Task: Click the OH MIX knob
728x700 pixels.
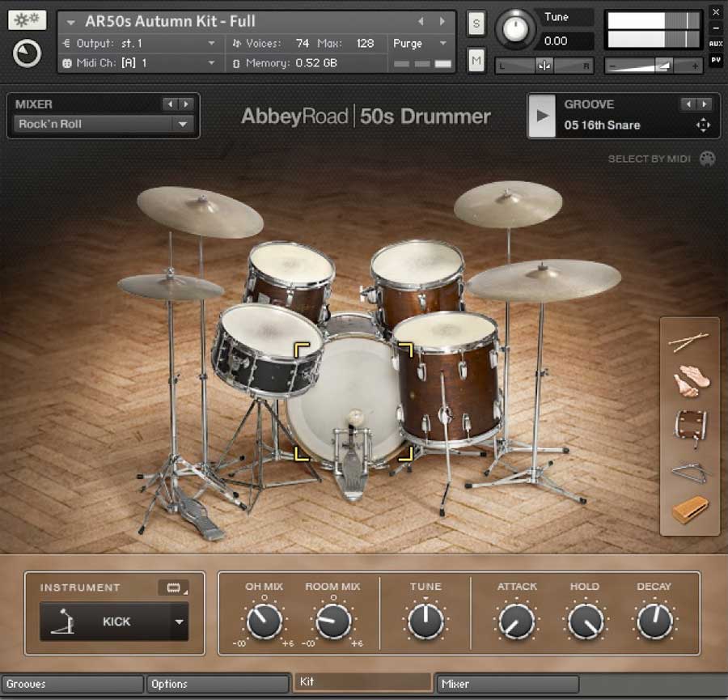Action: pos(265,622)
